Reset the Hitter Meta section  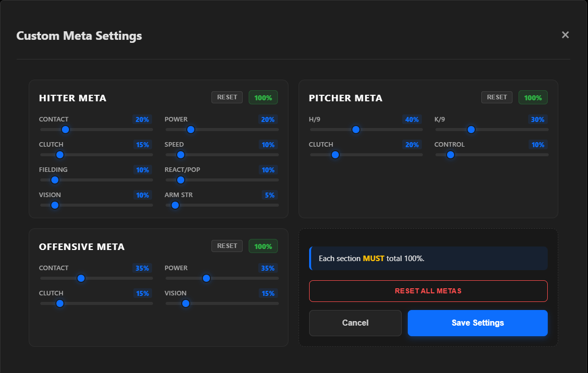click(227, 97)
